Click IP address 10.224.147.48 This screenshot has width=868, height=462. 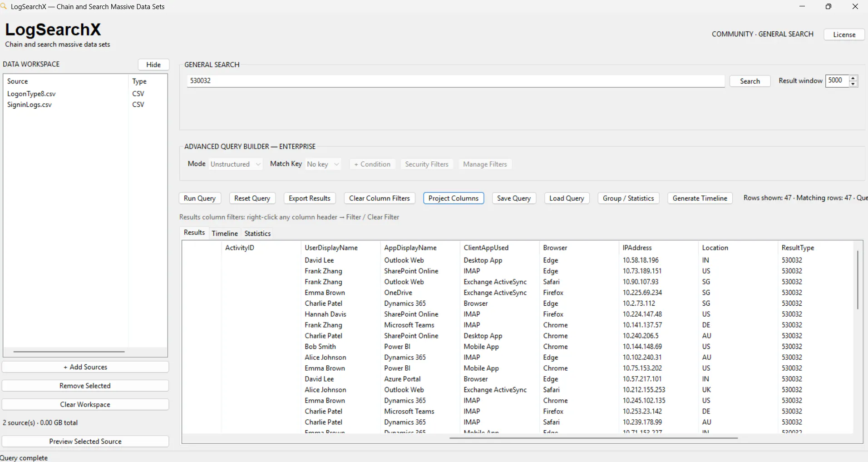pos(642,314)
